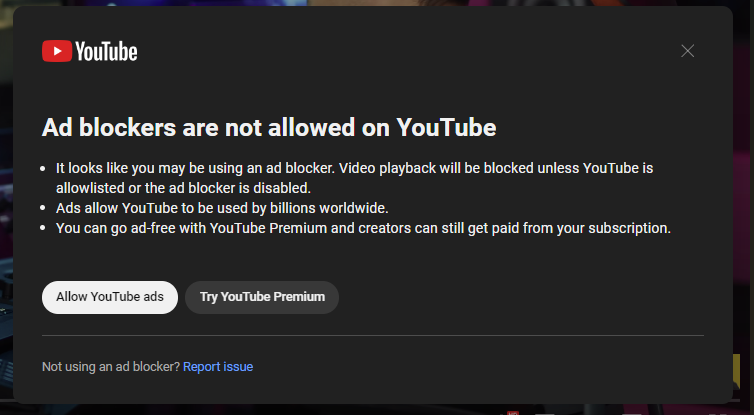Click the bullet about going ad-free with YouTube Premium
This screenshot has width=754, height=415.
coord(363,228)
